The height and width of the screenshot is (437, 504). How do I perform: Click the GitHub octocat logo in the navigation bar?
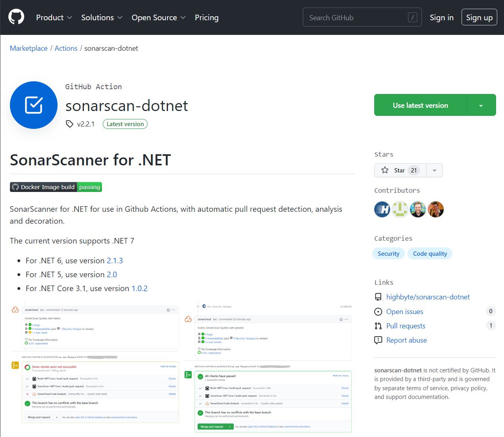(16, 17)
